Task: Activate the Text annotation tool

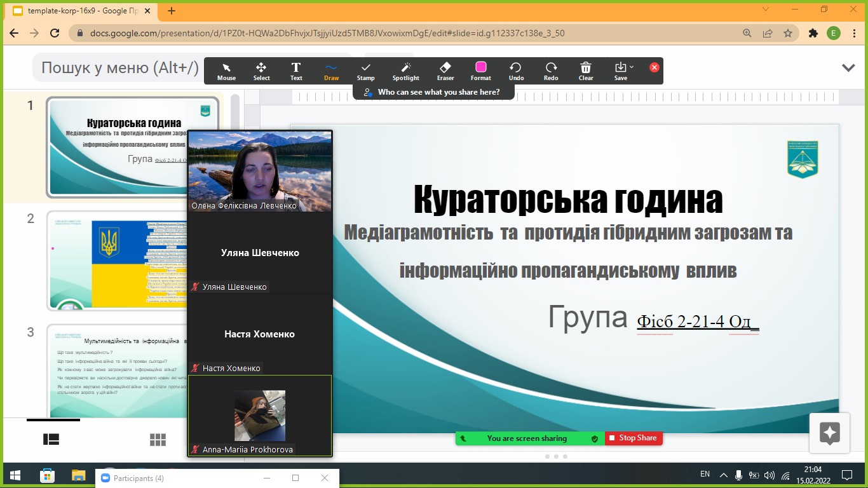Action: pyautogui.click(x=296, y=71)
